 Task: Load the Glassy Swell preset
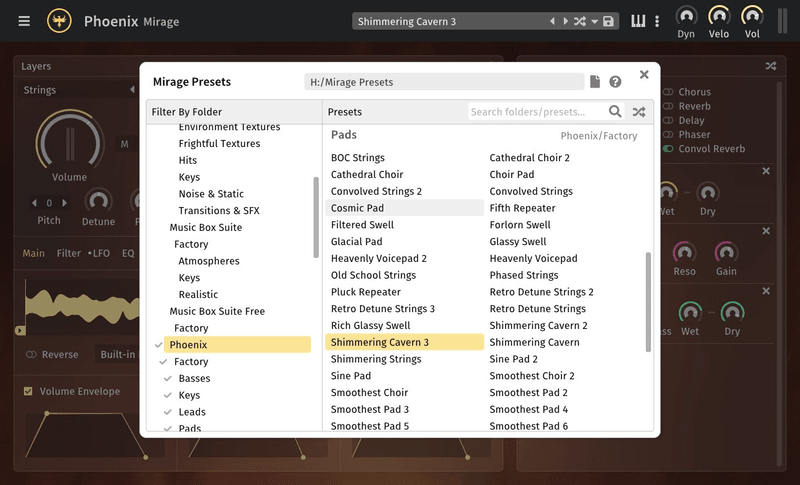(x=517, y=241)
